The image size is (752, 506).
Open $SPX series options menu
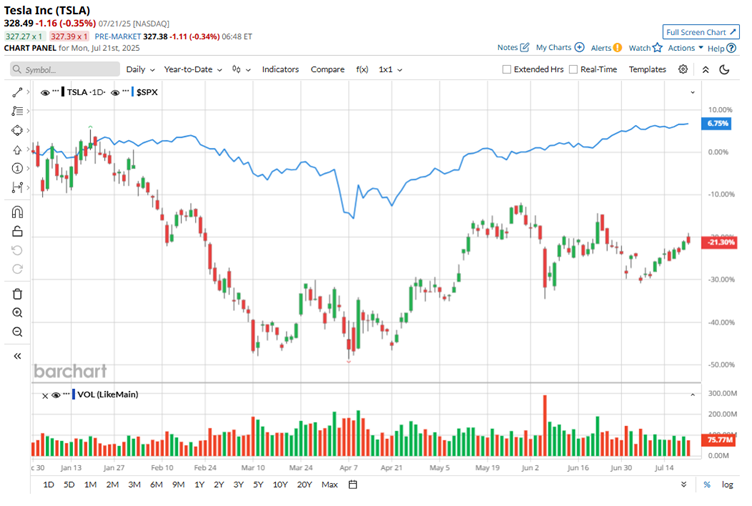pyautogui.click(x=126, y=91)
